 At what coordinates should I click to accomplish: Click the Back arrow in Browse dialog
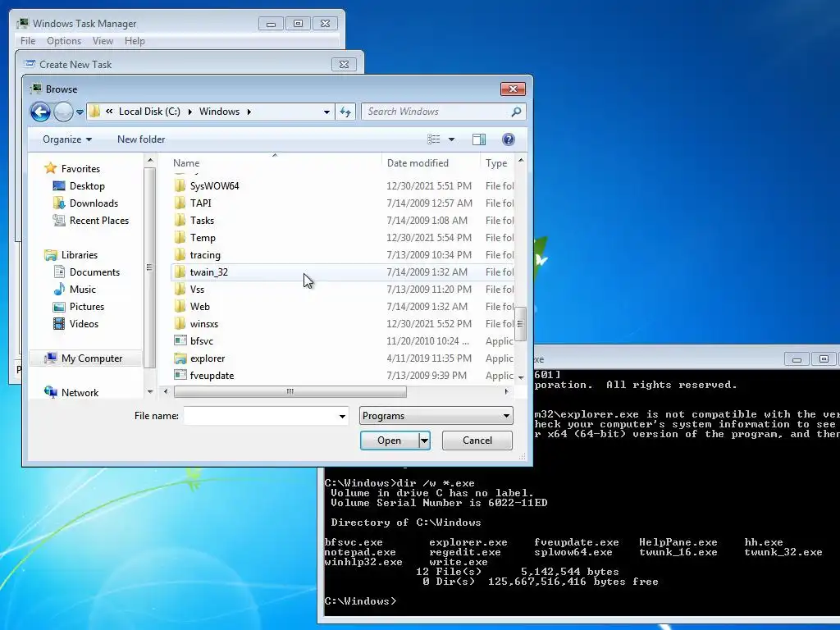pos(40,112)
